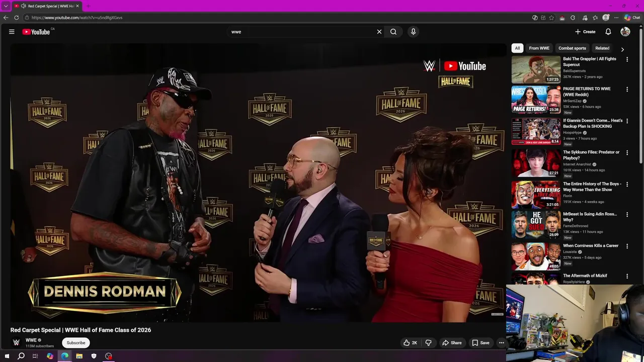Subscribe to the WWE channel

(x=76, y=343)
